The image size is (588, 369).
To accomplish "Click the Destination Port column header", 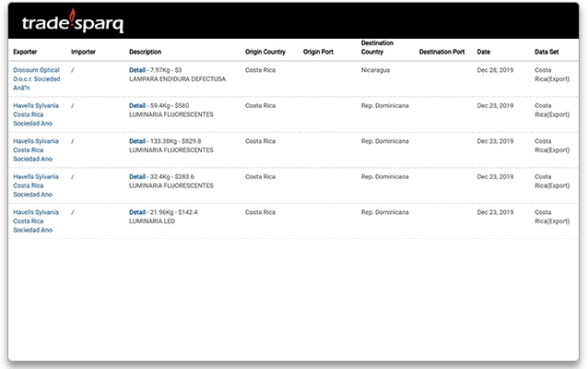I will 441,52.
